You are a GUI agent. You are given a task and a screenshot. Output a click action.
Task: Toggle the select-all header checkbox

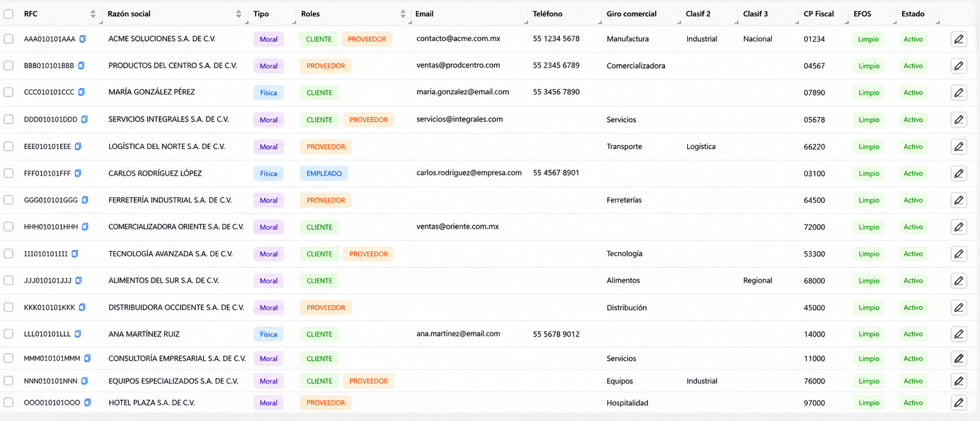[x=9, y=14]
